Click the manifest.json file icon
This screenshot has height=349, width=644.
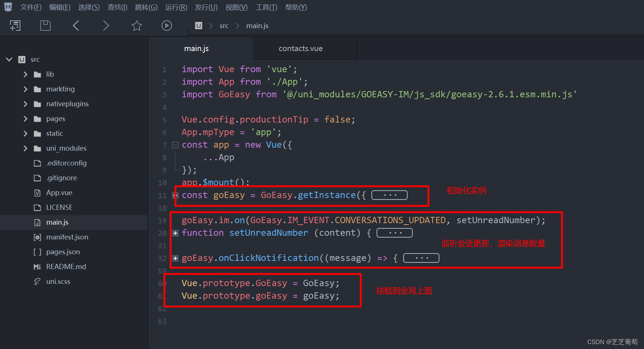(x=37, y=237)
